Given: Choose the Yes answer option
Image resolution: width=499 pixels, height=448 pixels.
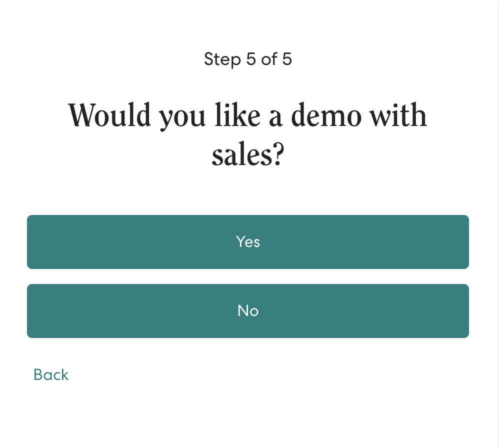Looking at the screenshot, I should pos(248,242).
